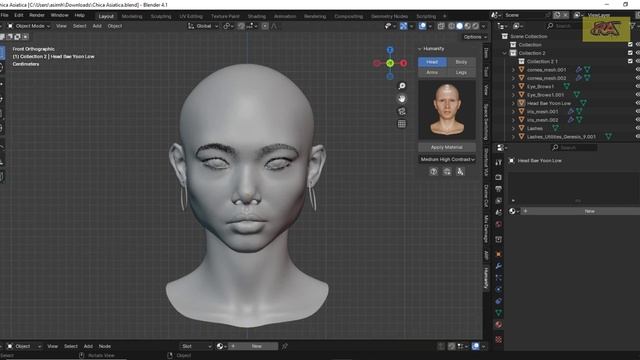640x360 pixels.
Task: Open the Render menu
Action: coord(37,15)
